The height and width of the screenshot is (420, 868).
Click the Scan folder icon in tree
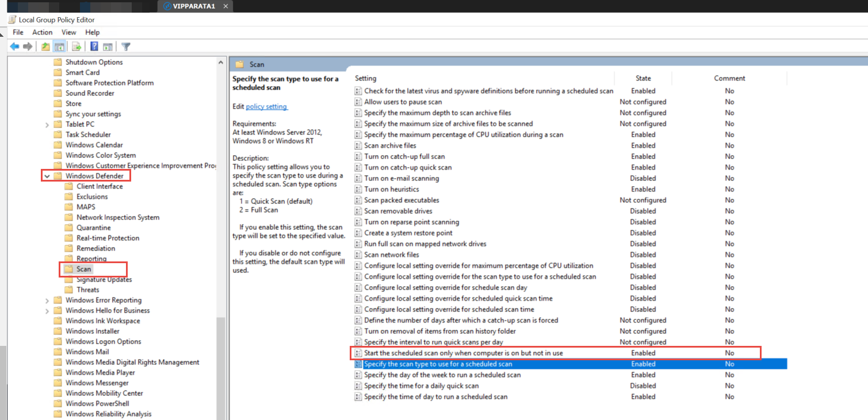pyautogui.click(x=68, y=269)
